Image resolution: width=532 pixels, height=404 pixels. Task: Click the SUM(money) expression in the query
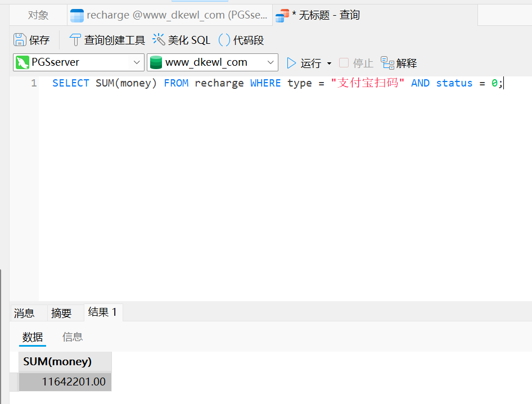click(126, 83)
